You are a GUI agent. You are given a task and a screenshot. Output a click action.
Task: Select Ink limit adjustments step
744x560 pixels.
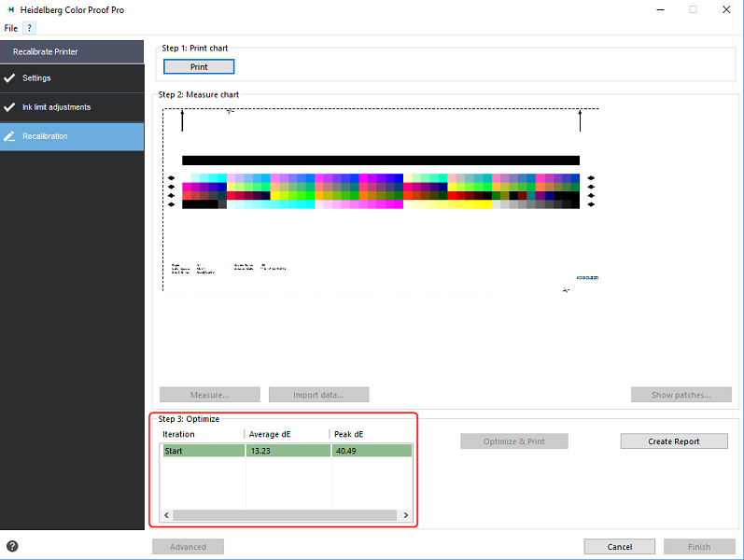[x=72, y=107]
